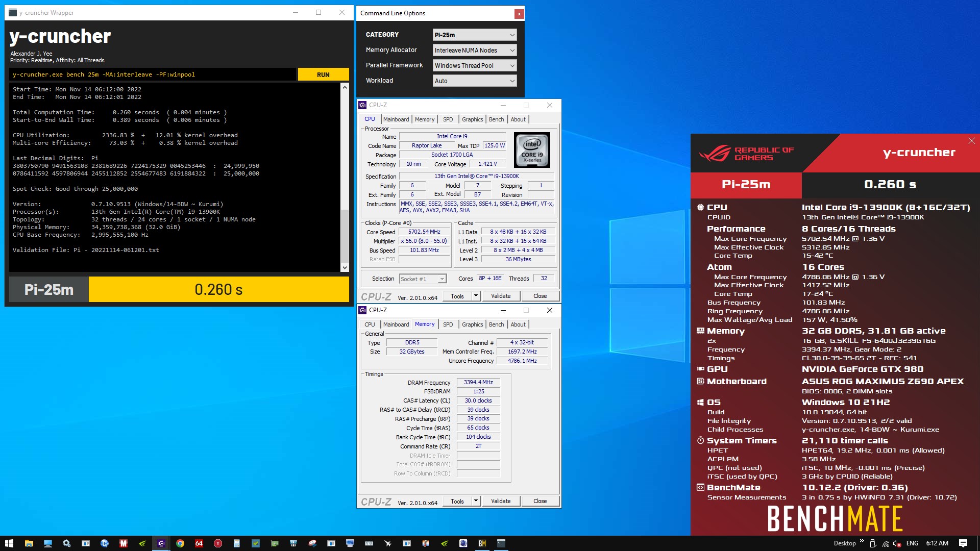Click Tools button in upper CPU-Z
Viewport: 980px width, 551px height.
pos(457,296)
